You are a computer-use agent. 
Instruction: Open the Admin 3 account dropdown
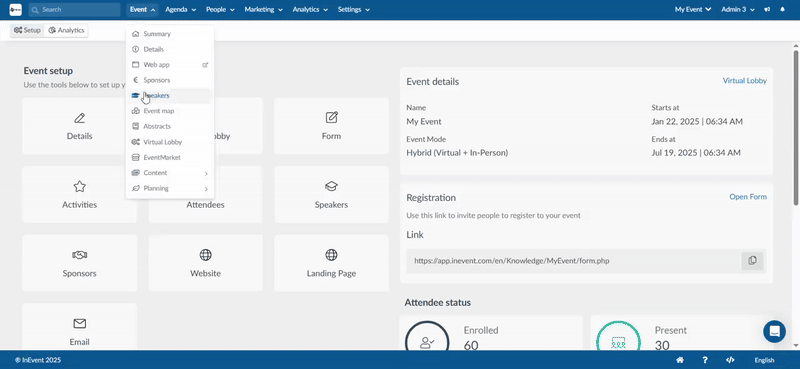(x=738, y=10)
